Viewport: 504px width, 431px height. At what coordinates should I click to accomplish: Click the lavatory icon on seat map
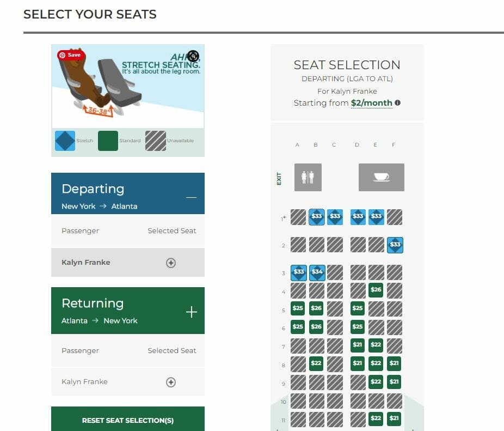(308, 177)
